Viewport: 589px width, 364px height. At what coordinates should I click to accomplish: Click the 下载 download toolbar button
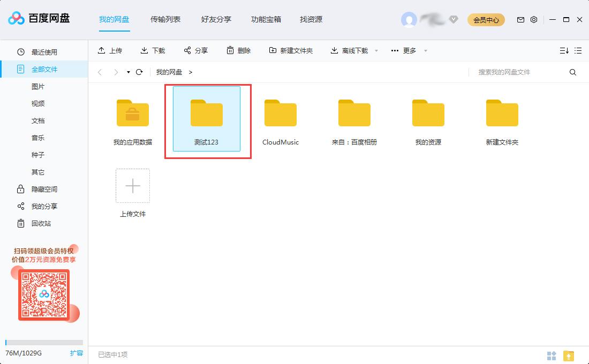(x=153, y=50)
